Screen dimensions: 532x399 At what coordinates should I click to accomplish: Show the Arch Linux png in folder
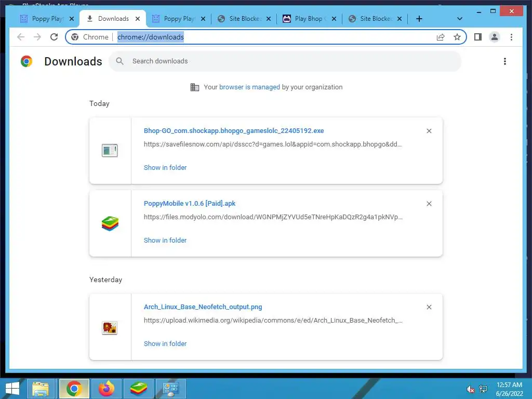165,344
